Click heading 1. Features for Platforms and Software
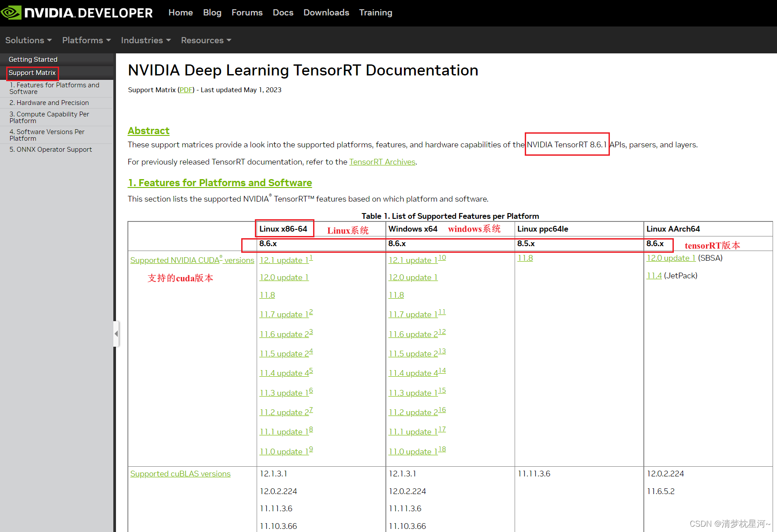Screen dimensions: 777x532 [220, 183]
